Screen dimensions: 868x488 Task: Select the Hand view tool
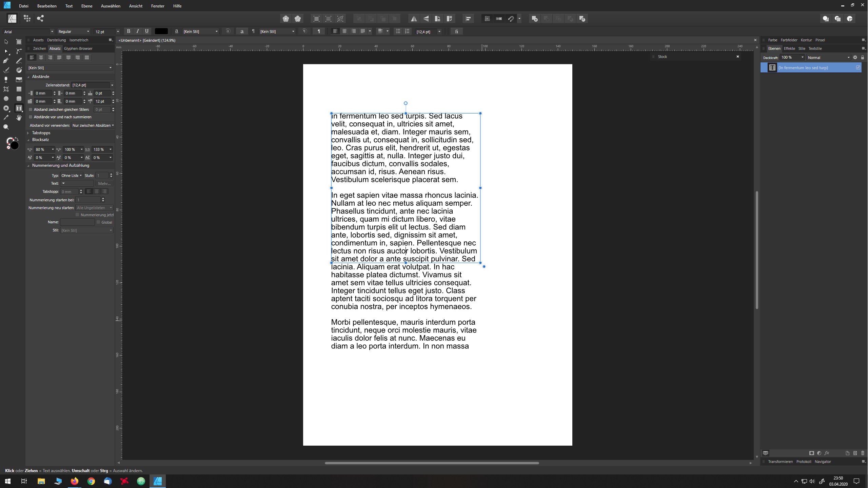[x=19, y=118]
